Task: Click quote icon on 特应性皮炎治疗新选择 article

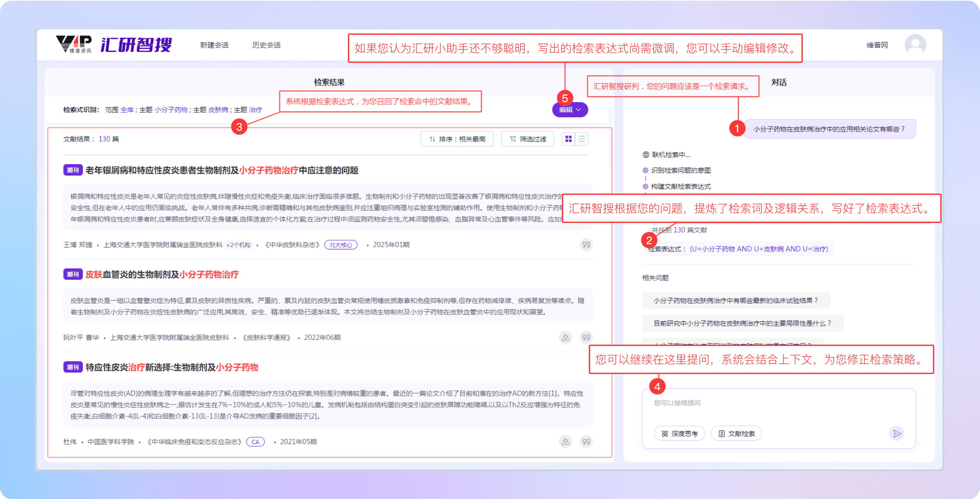Action: (586, 441)
